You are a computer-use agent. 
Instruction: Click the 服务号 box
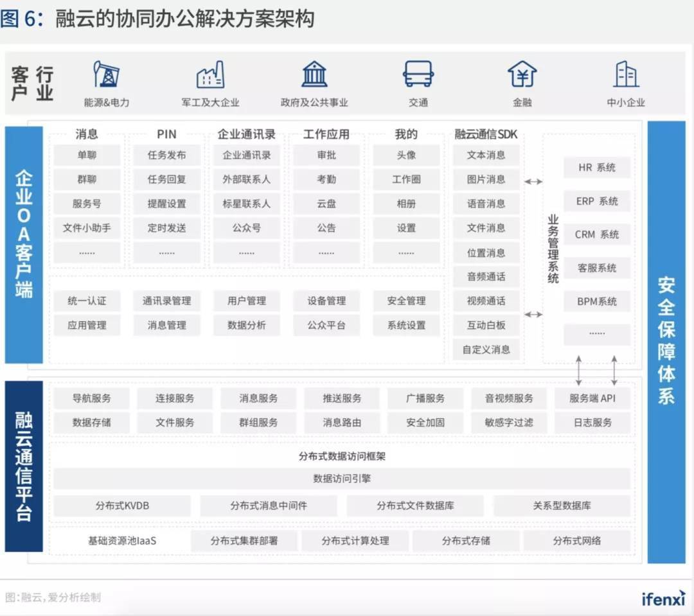tap(87, 204)
